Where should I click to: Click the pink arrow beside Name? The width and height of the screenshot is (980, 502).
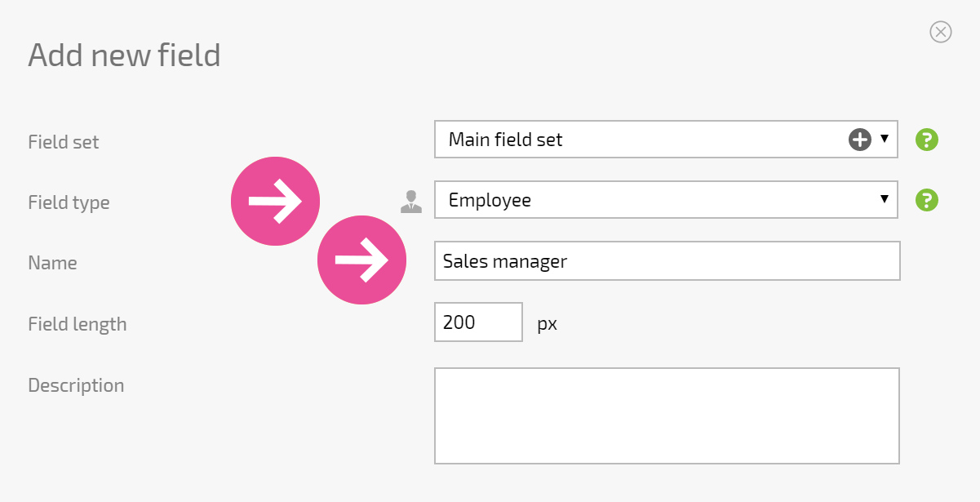tap(361, 260)
